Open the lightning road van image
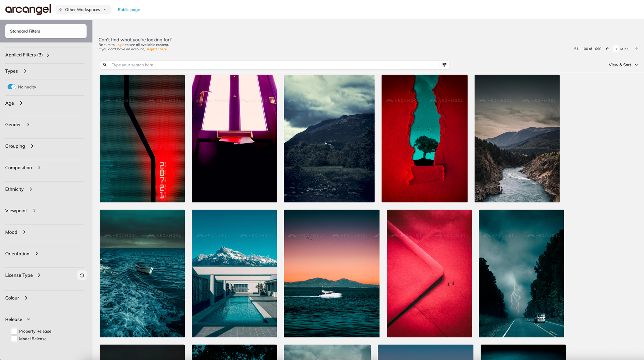This screenshot has width=644, height=360. [522, 273]
